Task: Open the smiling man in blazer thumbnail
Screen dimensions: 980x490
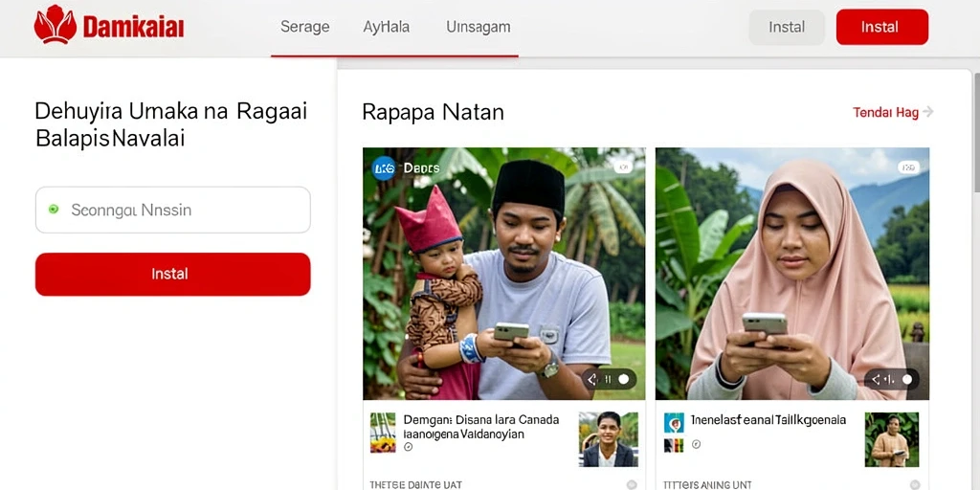Action: click(608, 438)
